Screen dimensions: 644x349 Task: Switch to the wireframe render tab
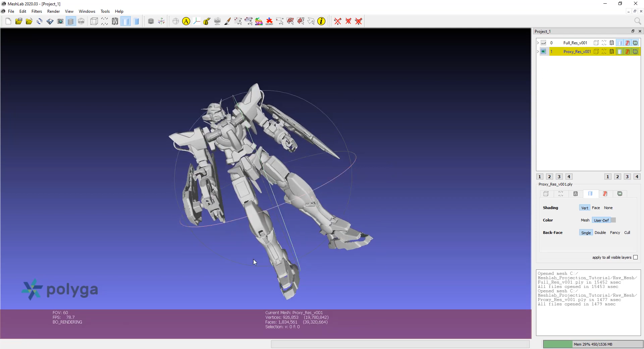pyautogui.click(x=576, y=194)
